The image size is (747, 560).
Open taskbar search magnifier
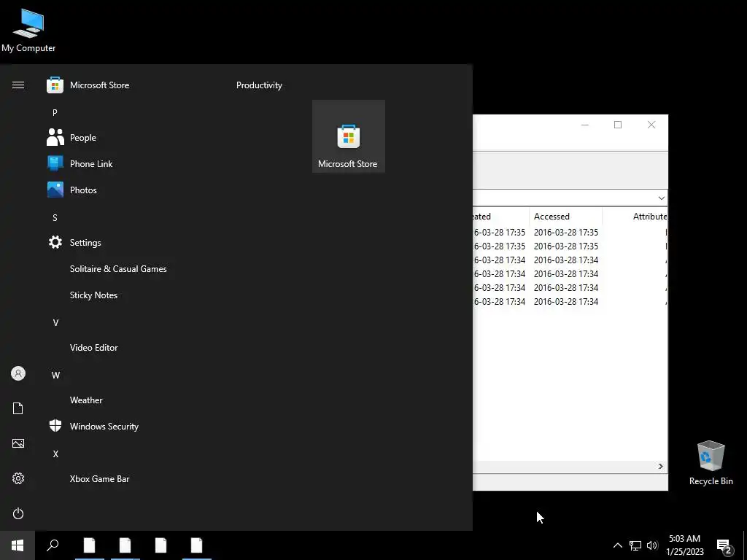click(53, 545)
